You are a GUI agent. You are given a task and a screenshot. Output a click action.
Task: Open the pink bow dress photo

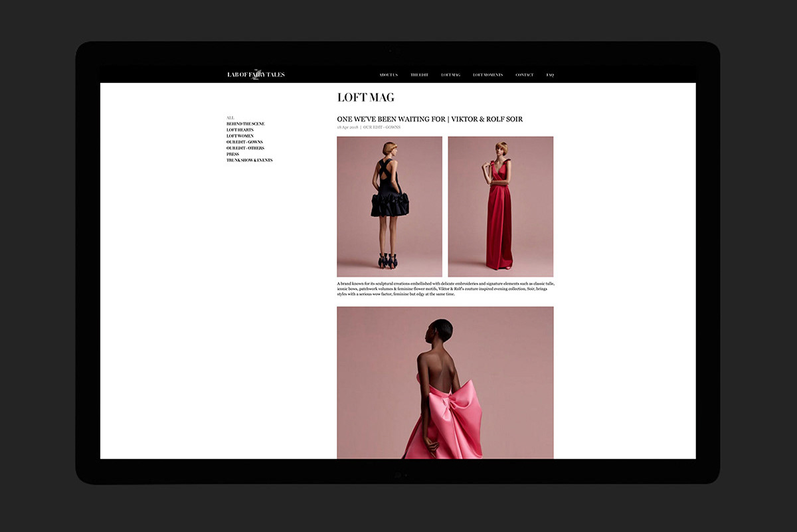(445, 383)
